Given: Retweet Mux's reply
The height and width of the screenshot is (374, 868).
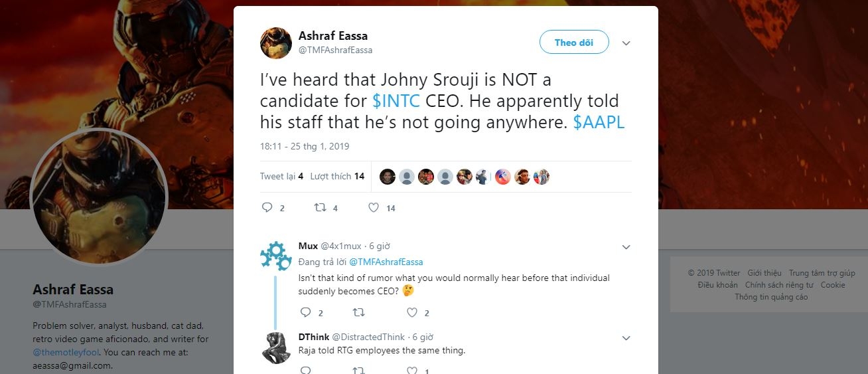Looking at the screenshot, I should point(358,312).
